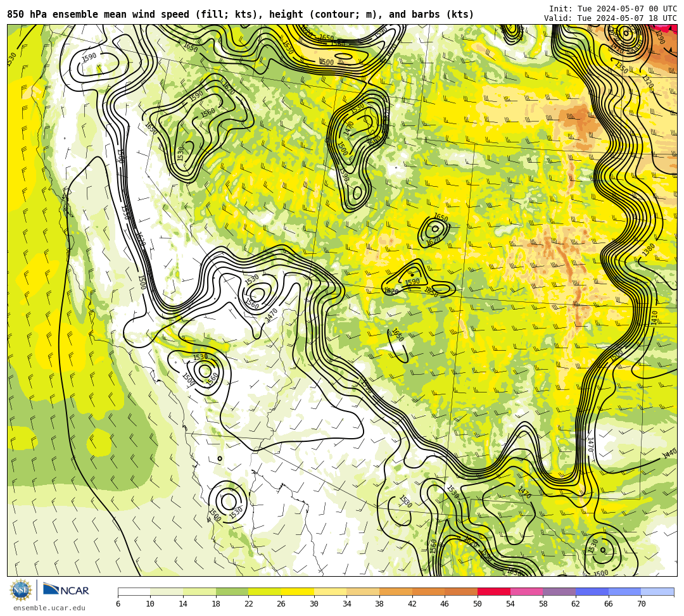The width and height of the screenshot is (684, 616).
Task: Select the Valid: Tue 2024-05-07 18 UTC text
Action: pos(611,18)
